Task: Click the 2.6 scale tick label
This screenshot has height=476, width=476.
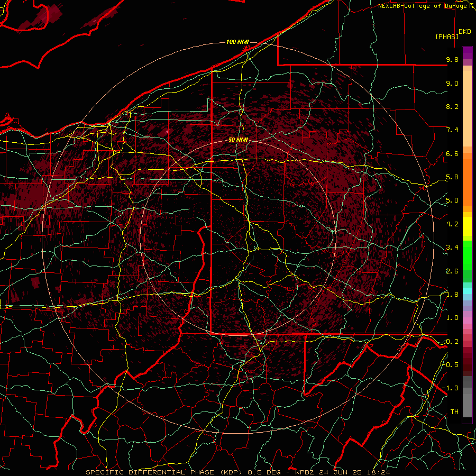Action: [452, 271]
